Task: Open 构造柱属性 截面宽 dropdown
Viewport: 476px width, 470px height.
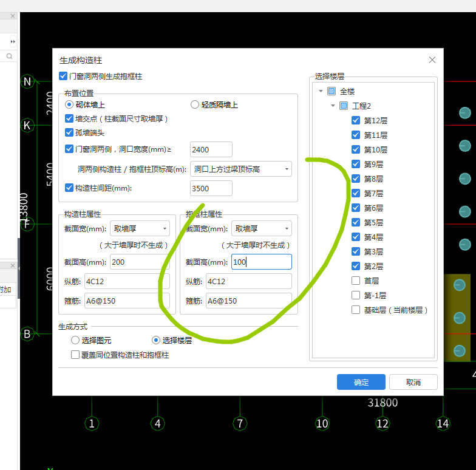Action: tap(140, 228)
